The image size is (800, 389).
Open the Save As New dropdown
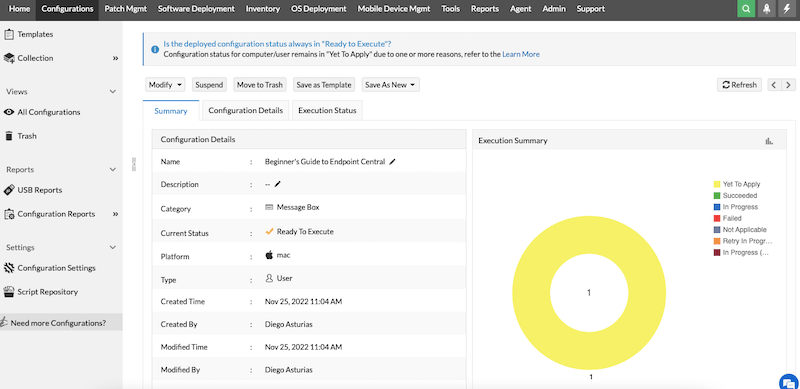390,85
